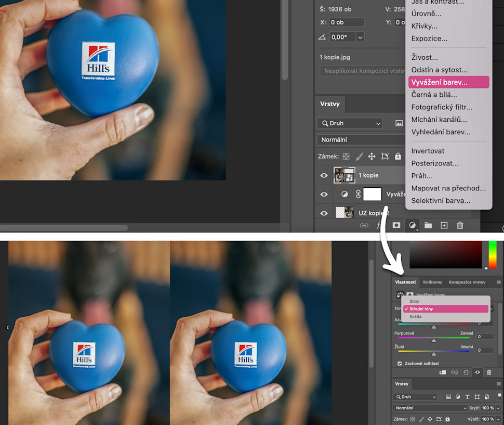Hide the UZ kopie 2 layer
The image size is (504, 425).
(x=324, y=213)
